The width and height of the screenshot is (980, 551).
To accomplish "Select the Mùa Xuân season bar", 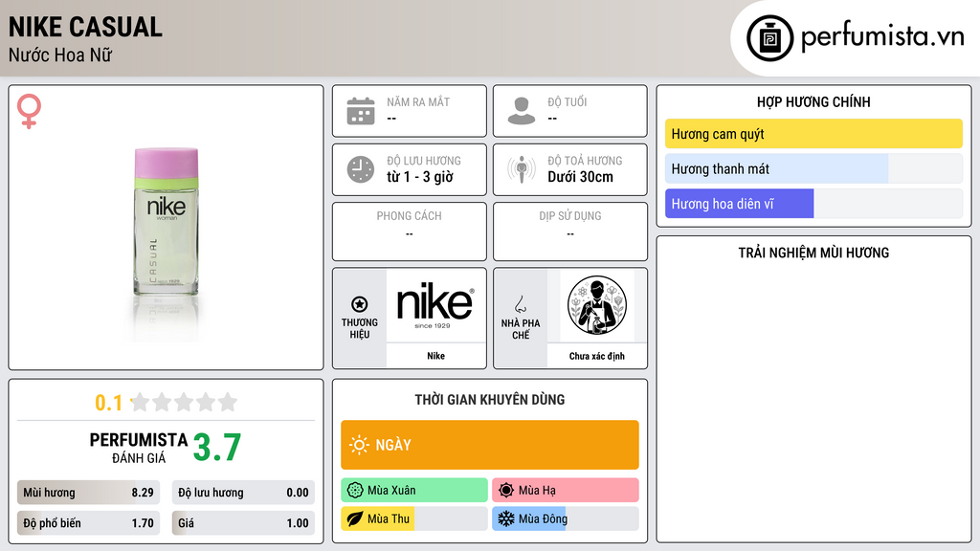I will [x=413, y=491].
